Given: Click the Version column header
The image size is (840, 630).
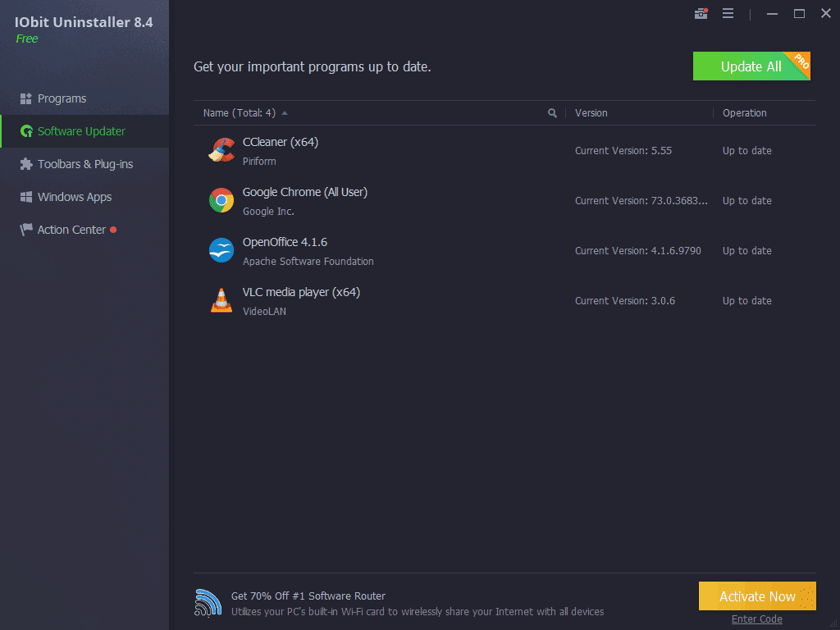Looking at the screenshot, I should coord(591,113).
